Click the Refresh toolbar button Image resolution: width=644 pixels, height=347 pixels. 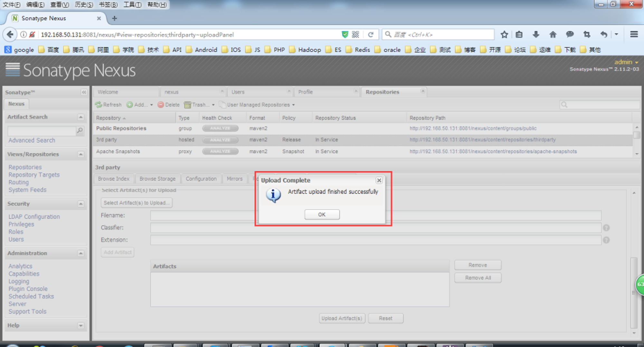(108, 105)
